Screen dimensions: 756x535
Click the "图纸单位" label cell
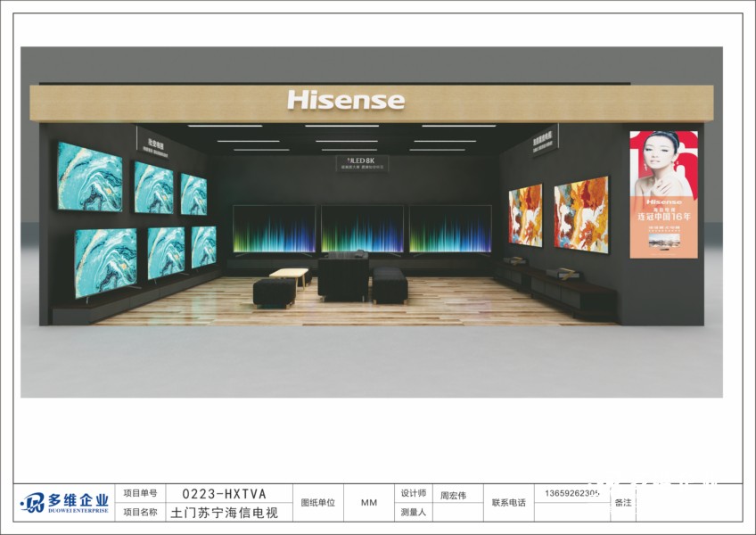(317, 503)
